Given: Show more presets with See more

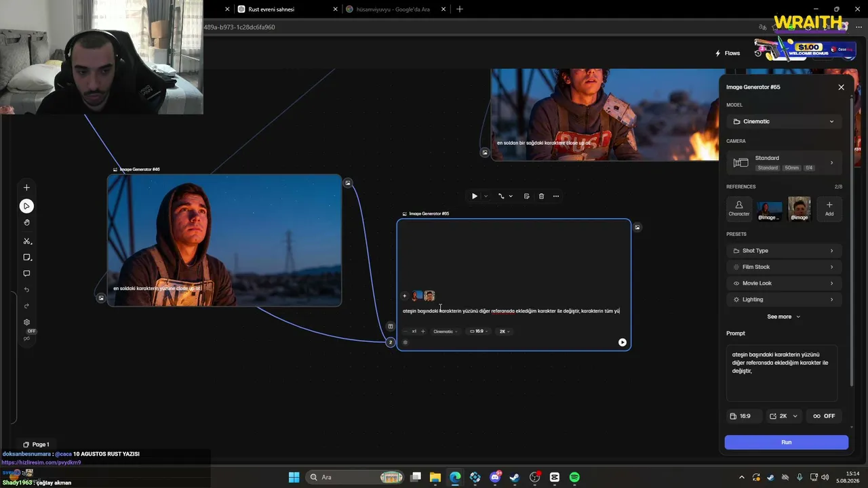Looking at the screenshot, I should pos(784,317).
